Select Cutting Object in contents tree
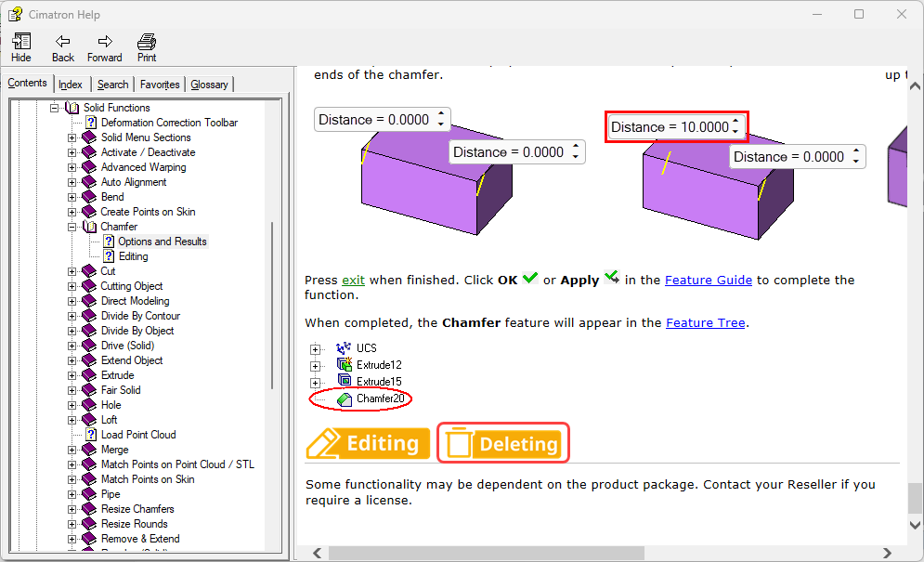This screenshot has width=924, height=562. [132, 286]
